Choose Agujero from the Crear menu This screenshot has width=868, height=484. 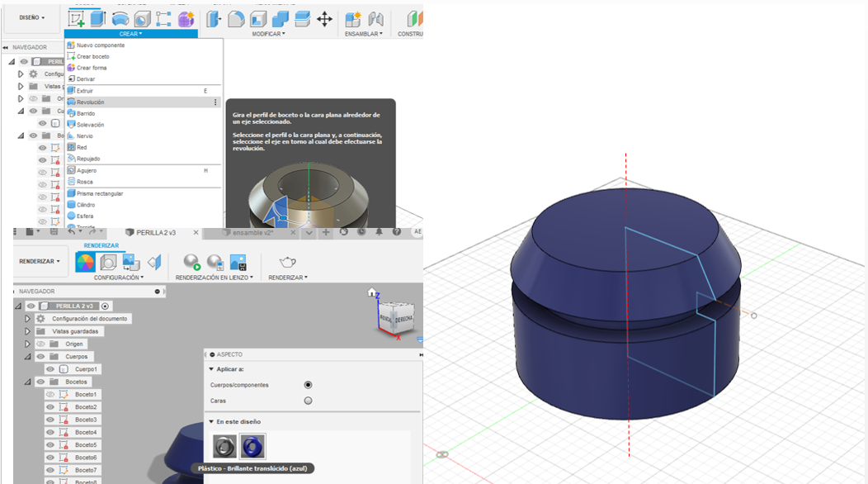coord(144,171)
